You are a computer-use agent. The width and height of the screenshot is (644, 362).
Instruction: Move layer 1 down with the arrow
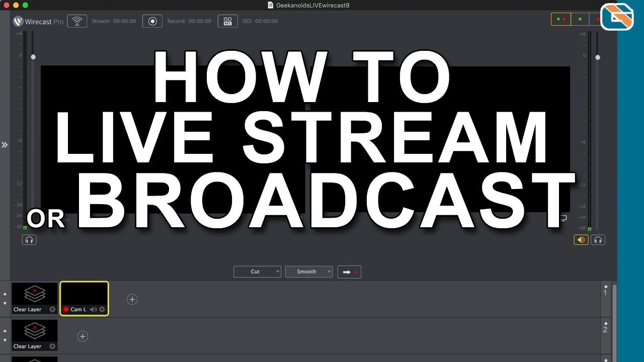pyautogui.click(x=5, y=303)
